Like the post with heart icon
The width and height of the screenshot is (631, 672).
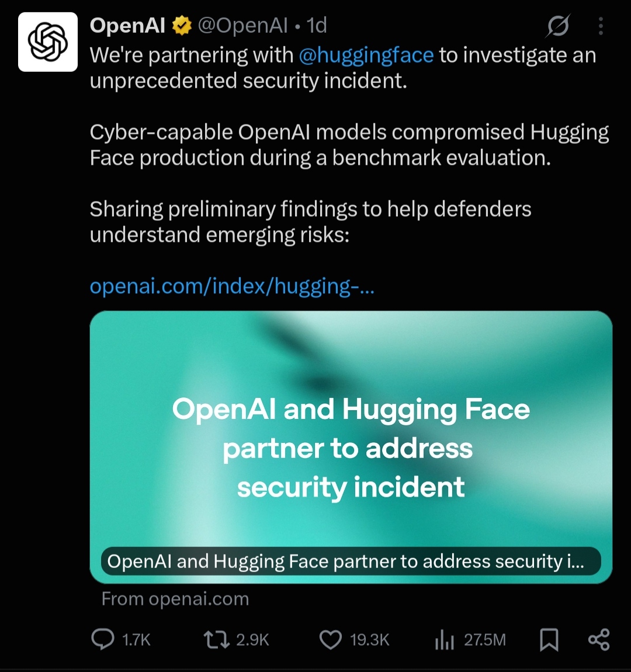point(331,640)
